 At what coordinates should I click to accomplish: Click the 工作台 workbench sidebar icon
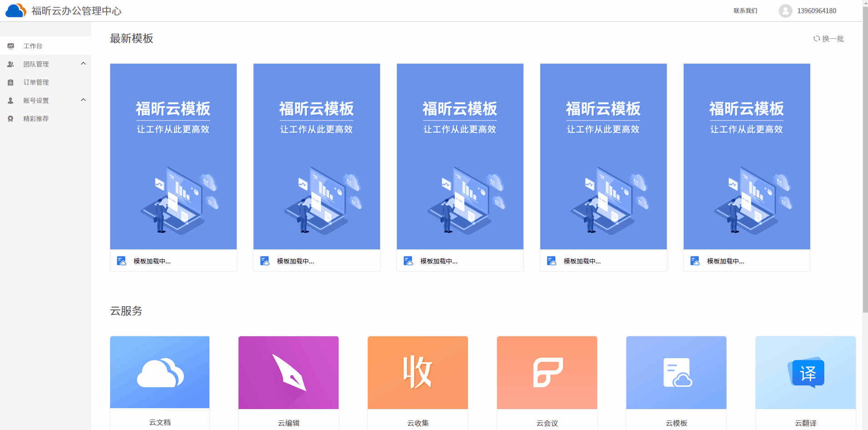(11, 46)
